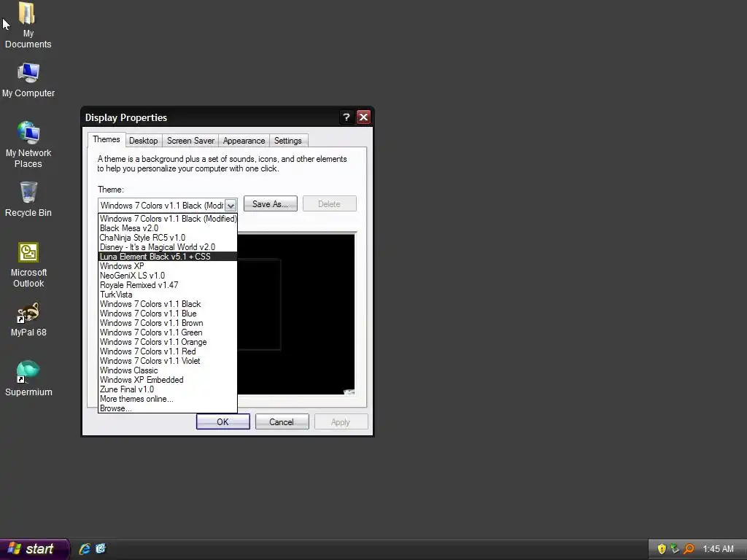
Task: Select the MyPal 68 shortcut icon
Action: click(28, 319)
